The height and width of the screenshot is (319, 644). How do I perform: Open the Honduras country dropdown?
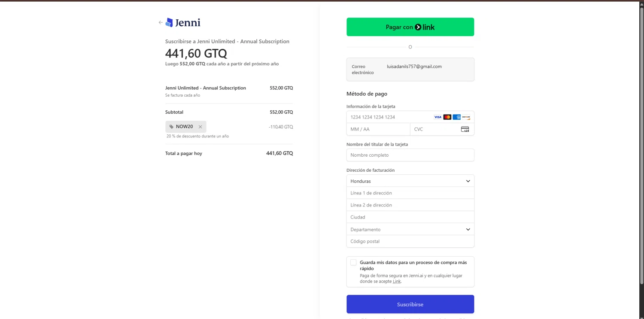(410, 181)
